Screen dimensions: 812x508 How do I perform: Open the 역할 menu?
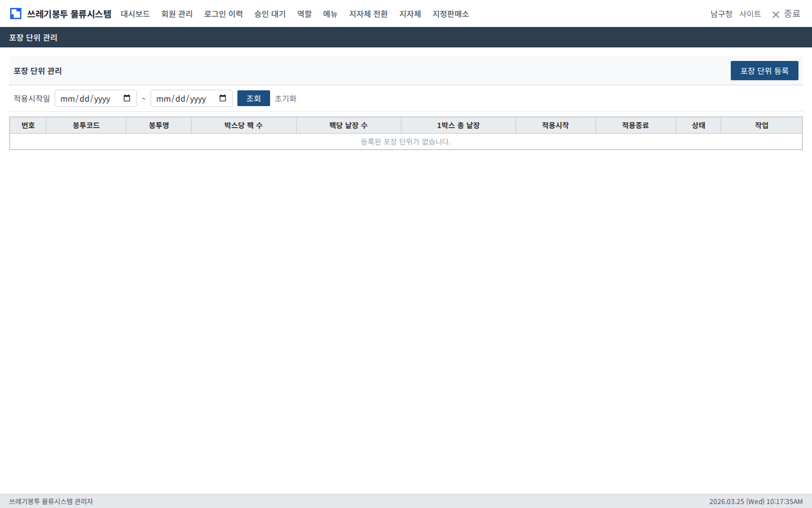[304, 14]
